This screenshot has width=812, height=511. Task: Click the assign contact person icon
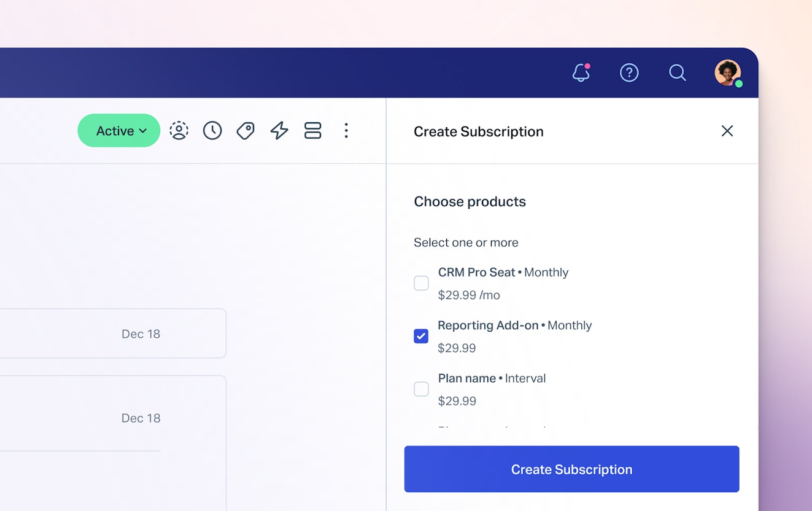click(x=179, y=131)
